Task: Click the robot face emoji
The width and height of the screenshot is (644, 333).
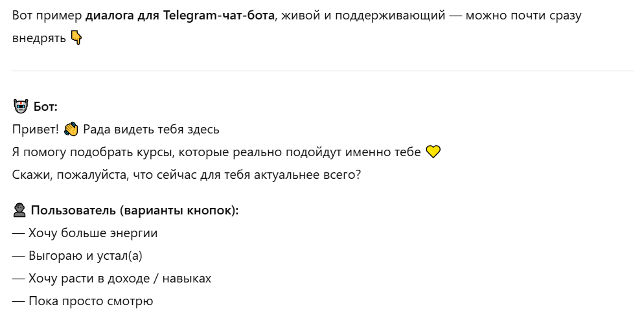Action: 20,107
